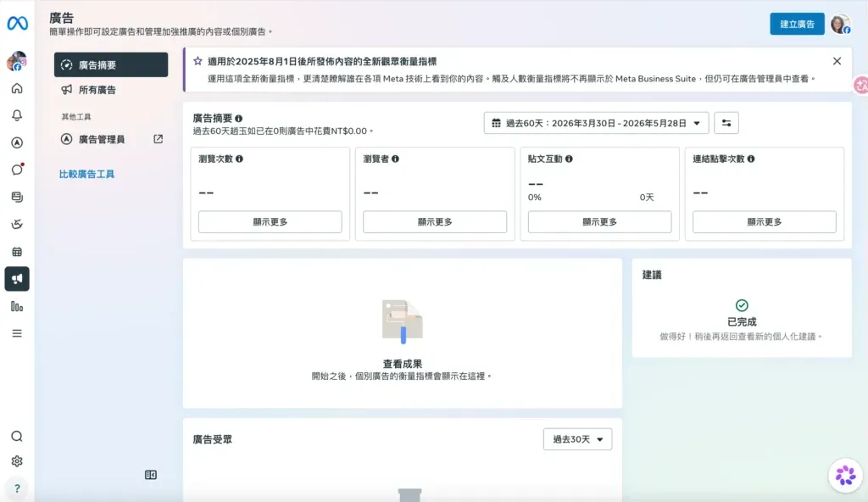Click the 廣告受眾 section heading

213,439
